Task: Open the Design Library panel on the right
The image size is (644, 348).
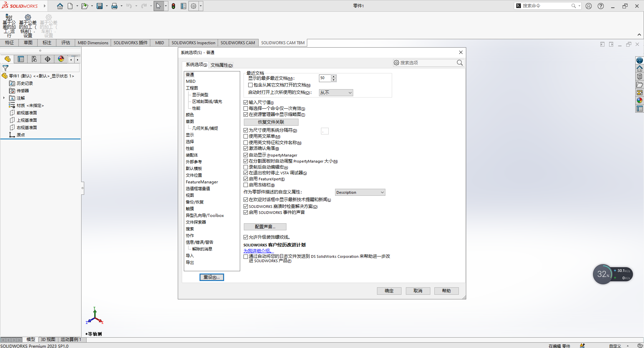Action: click(639, 76)
